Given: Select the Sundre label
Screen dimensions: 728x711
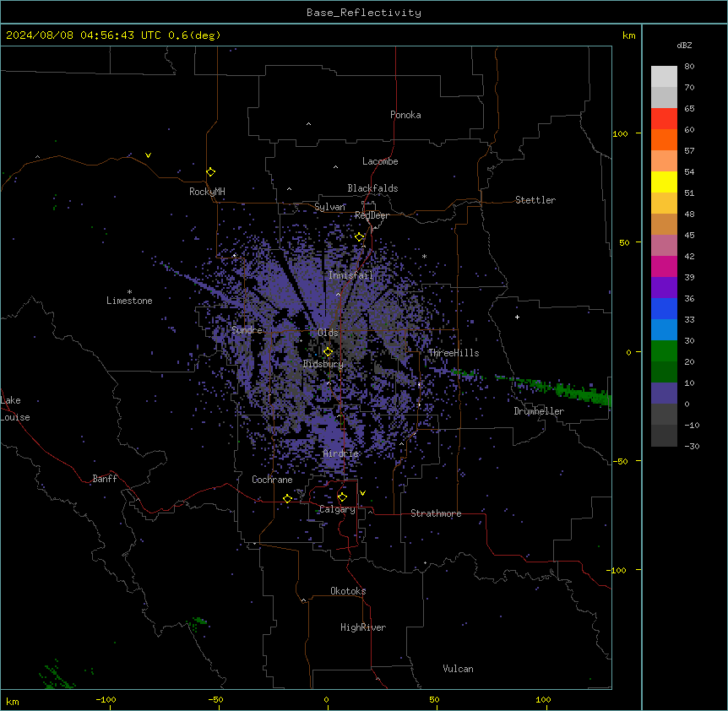Looking at the screenshot, I should [247, 330].
